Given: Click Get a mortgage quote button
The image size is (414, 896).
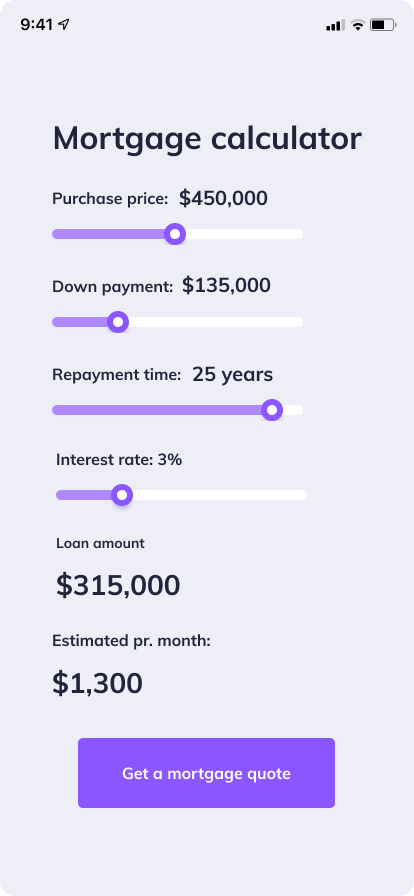Looking at the screenshot, I should coord(206,773).
